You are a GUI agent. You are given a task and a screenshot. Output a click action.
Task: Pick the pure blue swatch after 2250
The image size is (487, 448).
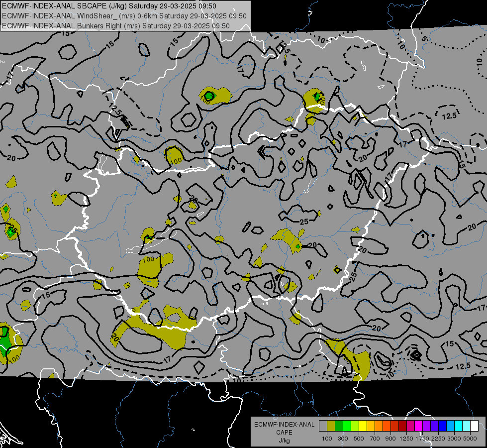[x=443, y=426]
